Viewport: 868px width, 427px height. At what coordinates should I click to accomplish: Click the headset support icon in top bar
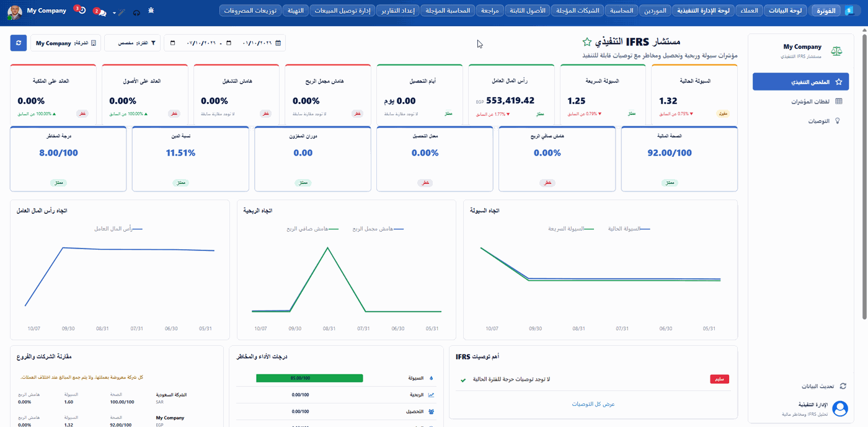(x=136, y=12)
